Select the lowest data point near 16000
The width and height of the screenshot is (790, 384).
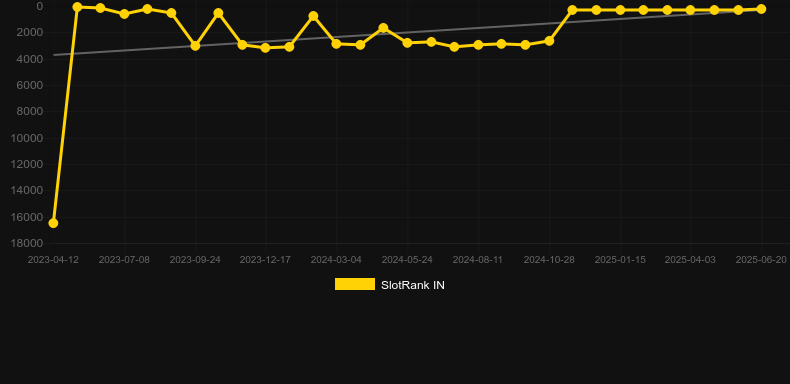tap(53, 223)
